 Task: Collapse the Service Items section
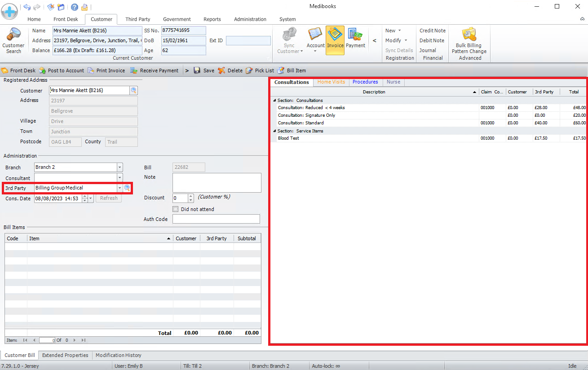[x=274, y=131]
